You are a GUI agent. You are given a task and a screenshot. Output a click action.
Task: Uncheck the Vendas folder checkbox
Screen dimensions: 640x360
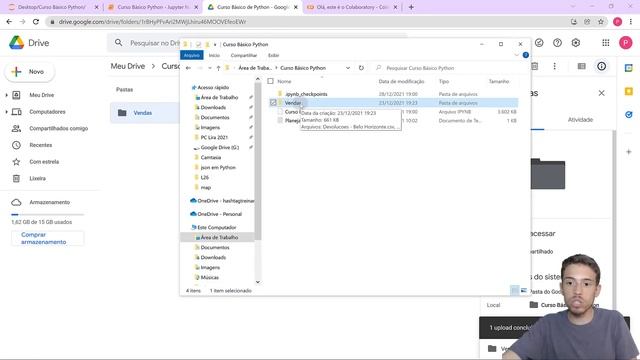click(273, 103)
